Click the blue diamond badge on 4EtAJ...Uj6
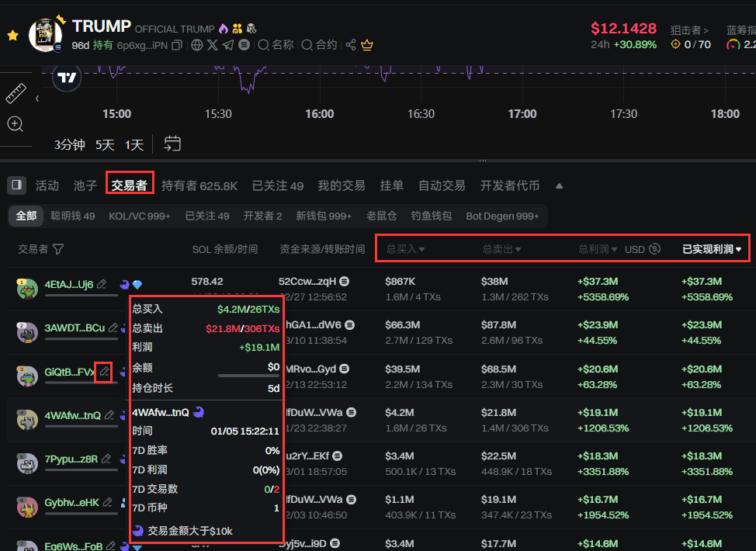Image resolution: width=756 pixels, height=551 pixels. pos(137,284)
